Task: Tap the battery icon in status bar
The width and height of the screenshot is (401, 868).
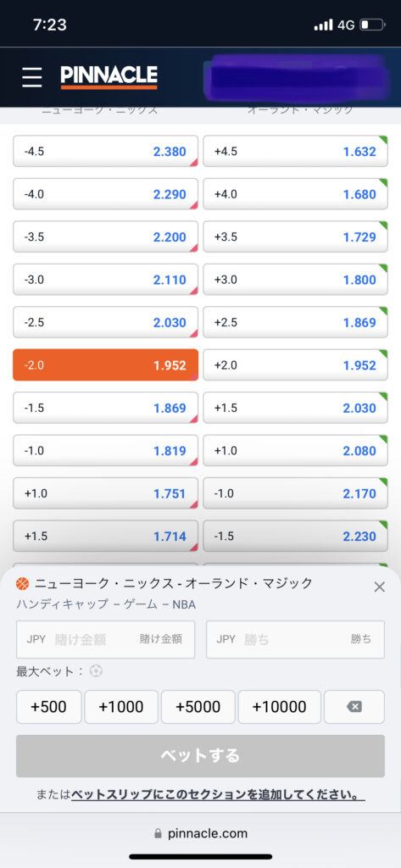Action: (x=371, y=25)
